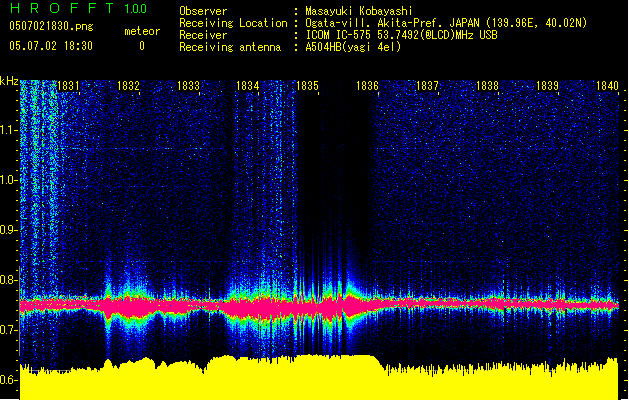Click the 0.8 kHz axis label
The height and width of the screenshot is (400, 629).
pos(9,280)
